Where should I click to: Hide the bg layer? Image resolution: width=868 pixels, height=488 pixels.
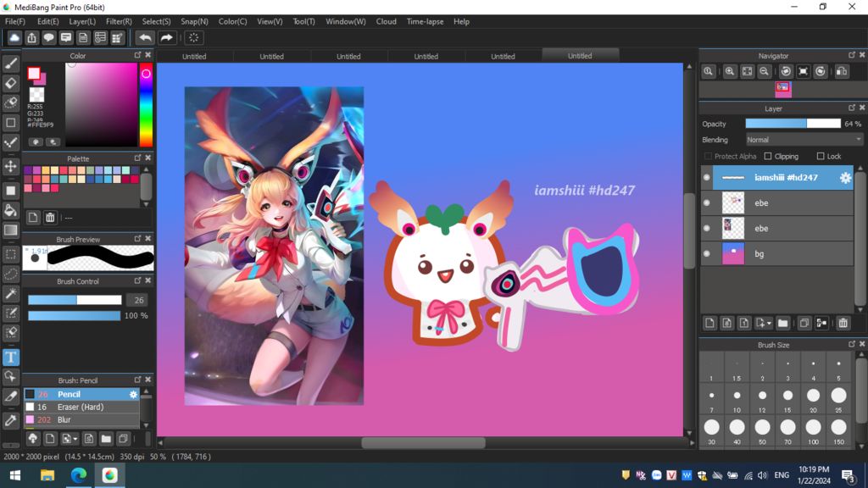click(x=706, y=253)
